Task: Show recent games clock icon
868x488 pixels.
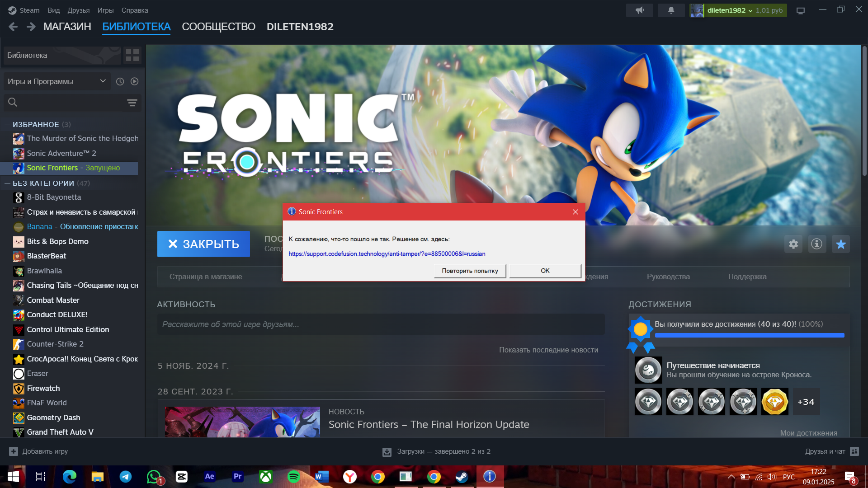Action: [x=120, y=82]
